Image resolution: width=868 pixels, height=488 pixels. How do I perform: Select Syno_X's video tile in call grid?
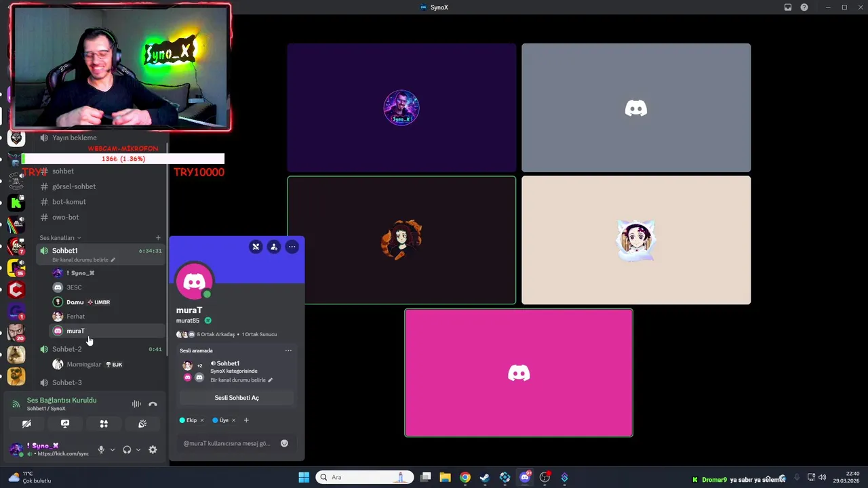point(401,108)
